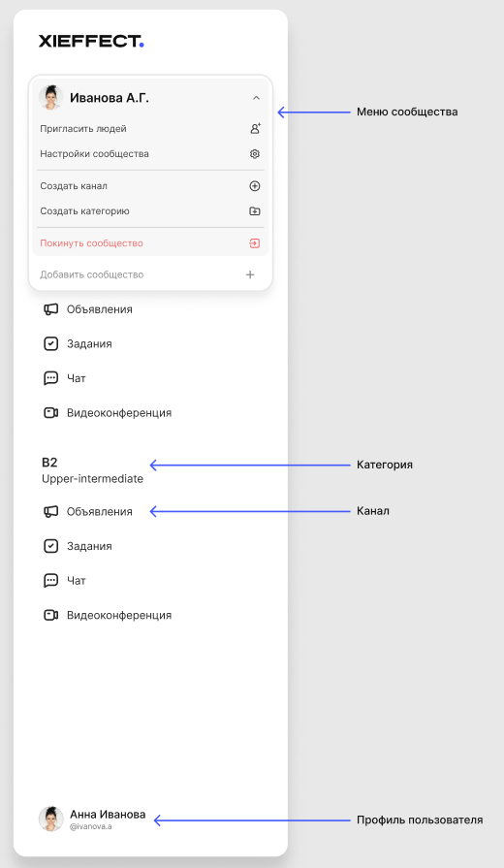Screen dimensions: 504x868
Task: Open community settings gear icon
Action: (x=255, y=154)
